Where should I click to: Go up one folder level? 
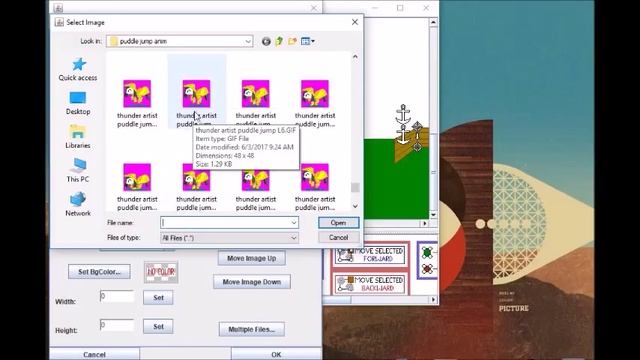279,41
